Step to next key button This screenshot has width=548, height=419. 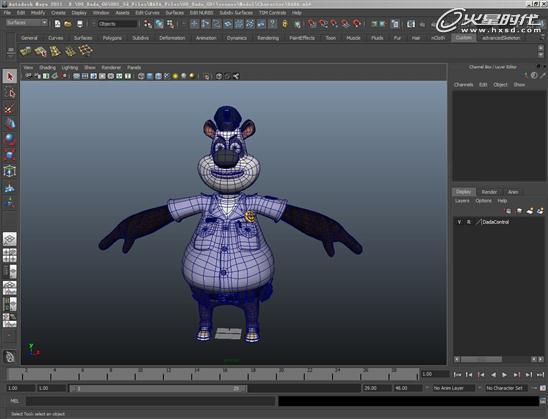[x=517, y=375]
